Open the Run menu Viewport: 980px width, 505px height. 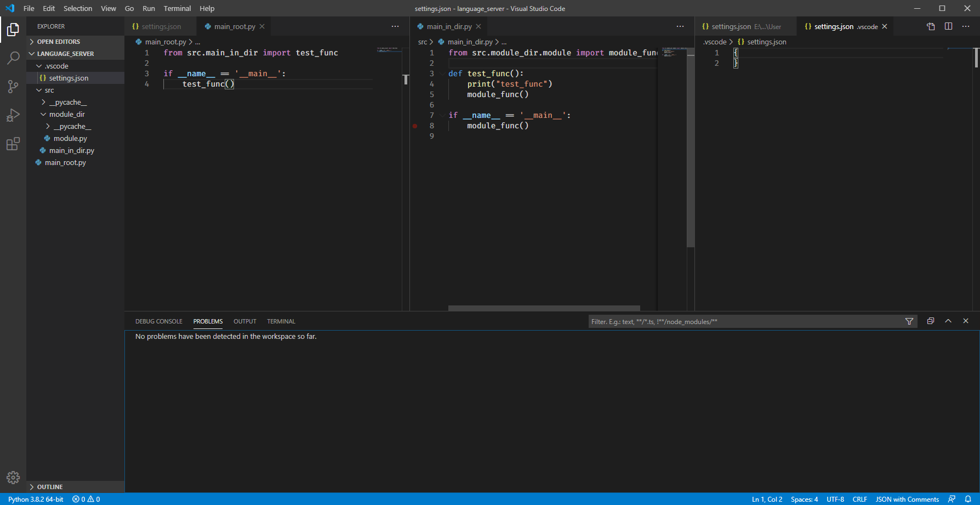(149, 8)
